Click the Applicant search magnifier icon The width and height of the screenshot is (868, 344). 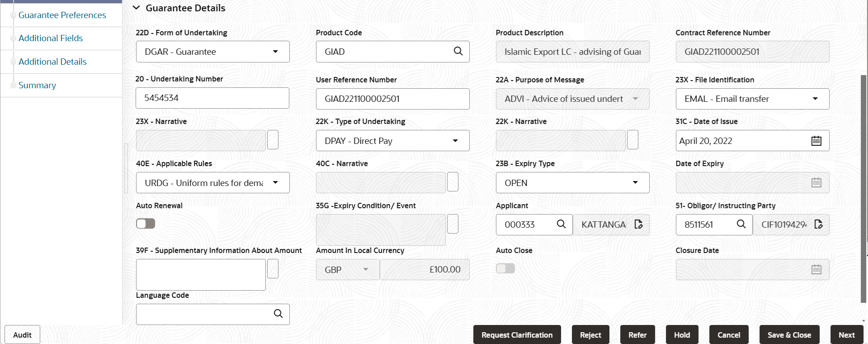pyautogui.click(x=561, y=224)
